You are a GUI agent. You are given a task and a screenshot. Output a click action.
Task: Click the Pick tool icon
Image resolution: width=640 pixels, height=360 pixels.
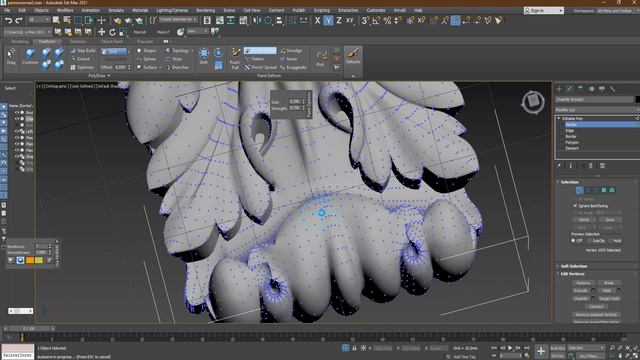coord(321,58)
